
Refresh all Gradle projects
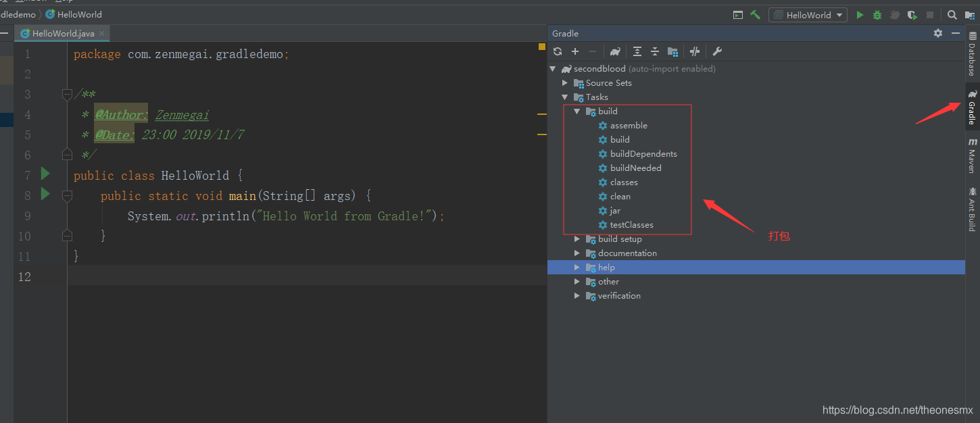point(558,51)
